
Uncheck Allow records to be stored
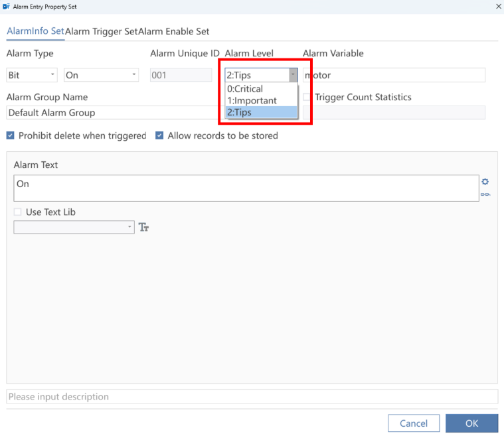click(159, 135)
